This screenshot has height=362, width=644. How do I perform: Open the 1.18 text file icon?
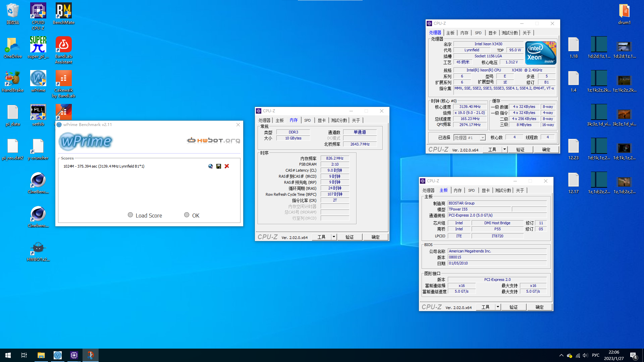coord(574,48)
